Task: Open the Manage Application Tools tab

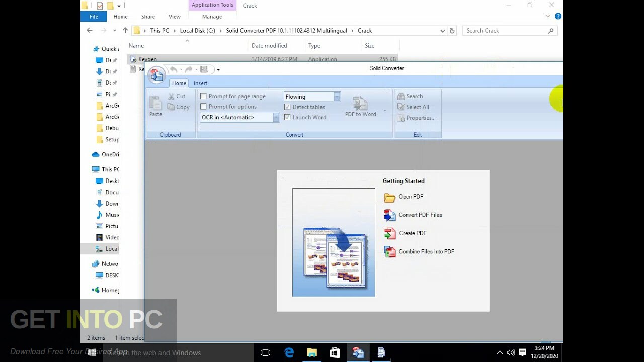Action: coord(212,17)
